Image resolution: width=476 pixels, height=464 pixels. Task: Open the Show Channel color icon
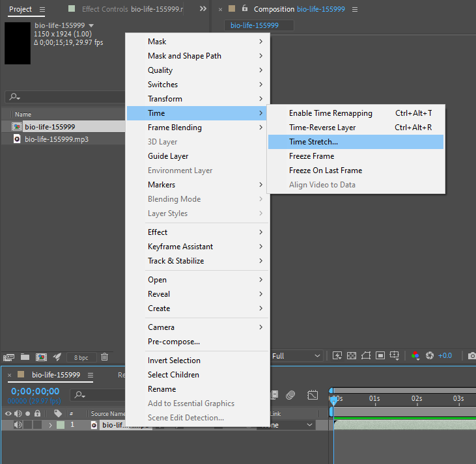point(415,356)
